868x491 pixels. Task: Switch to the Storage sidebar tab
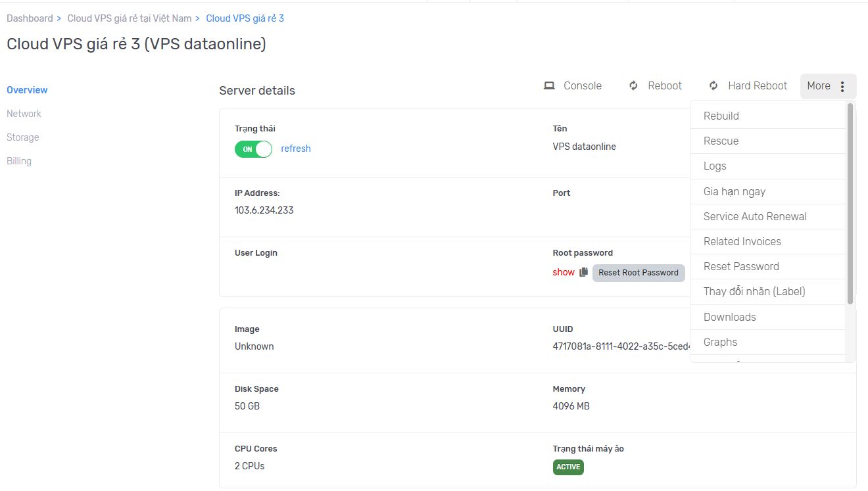coord(23,137)
